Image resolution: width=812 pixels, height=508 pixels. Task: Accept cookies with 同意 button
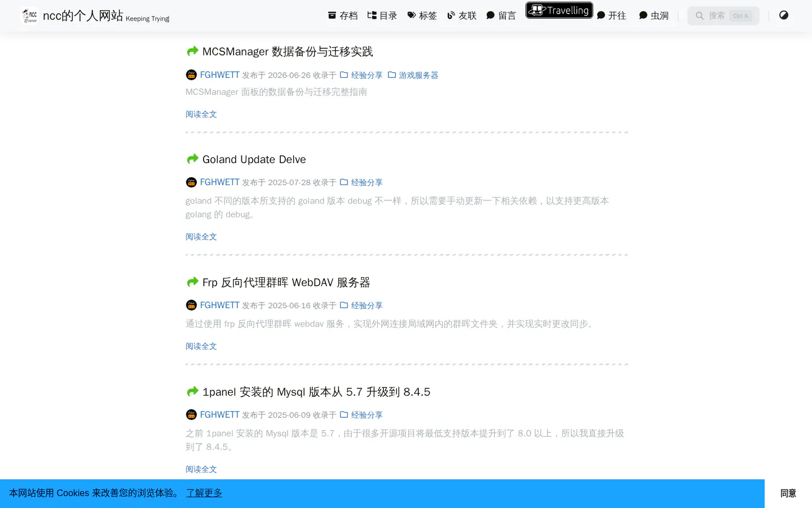[x=788, y=493]
